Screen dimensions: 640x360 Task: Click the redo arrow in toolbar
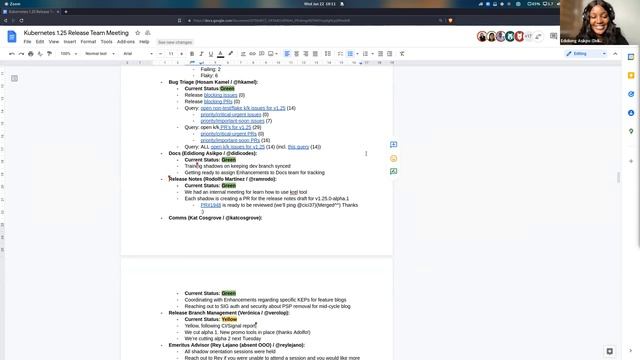pyautogui.click(x=21, y=54)
